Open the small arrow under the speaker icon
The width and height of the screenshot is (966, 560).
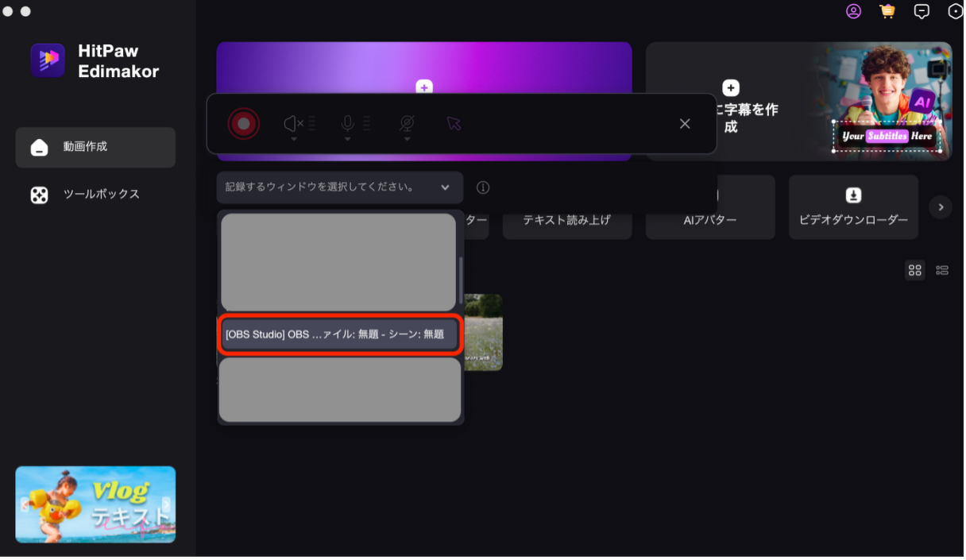point(293,140)
